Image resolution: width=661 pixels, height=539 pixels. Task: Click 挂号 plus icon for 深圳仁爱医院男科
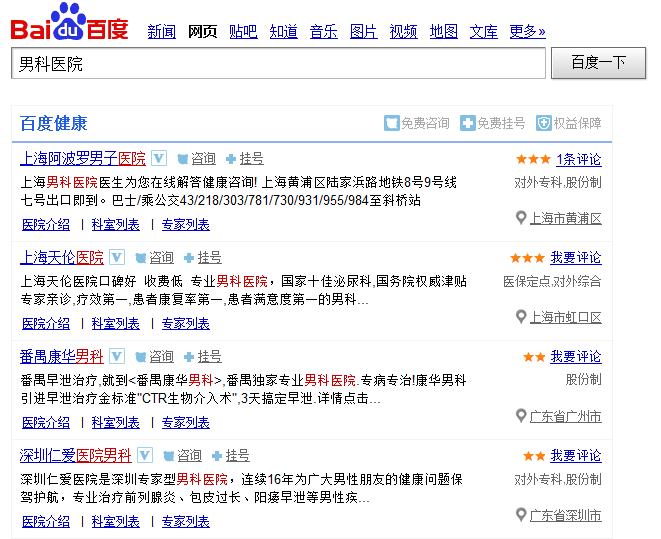coord(217,456)
